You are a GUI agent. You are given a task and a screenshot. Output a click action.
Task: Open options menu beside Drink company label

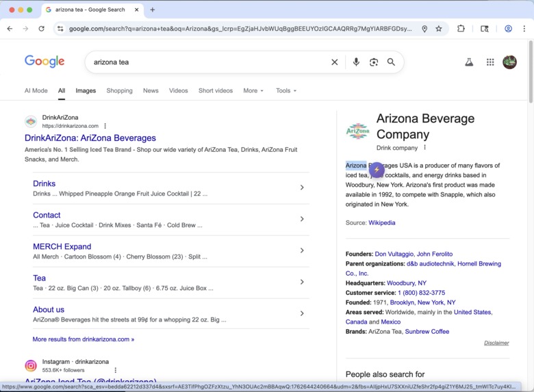(424, 147)
